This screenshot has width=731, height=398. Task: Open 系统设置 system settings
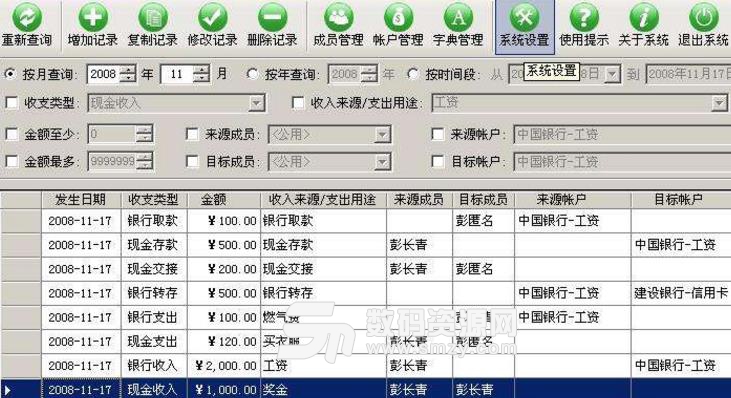tap(524, 26)
